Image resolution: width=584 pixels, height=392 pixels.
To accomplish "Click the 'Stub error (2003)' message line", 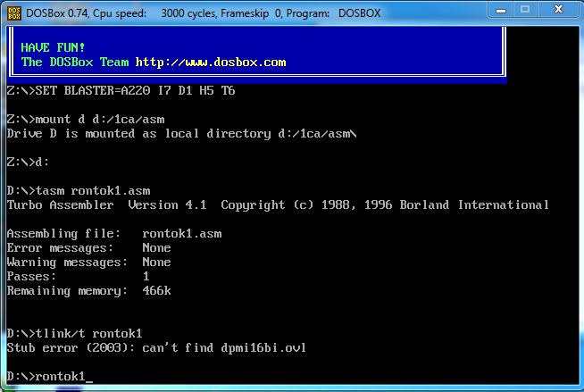I will tap(156, 347).
